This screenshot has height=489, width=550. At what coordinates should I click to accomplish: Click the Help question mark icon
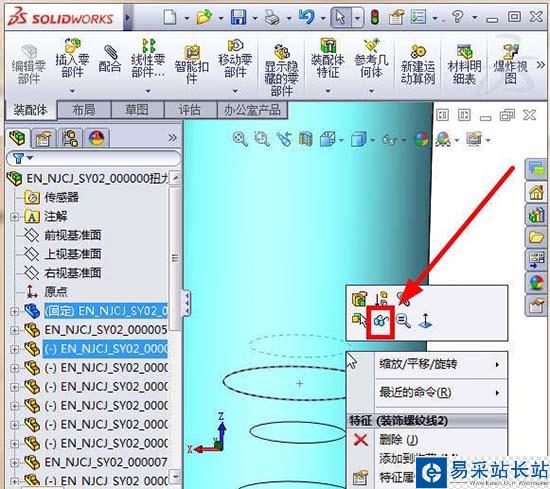click(x=457, y=16)
